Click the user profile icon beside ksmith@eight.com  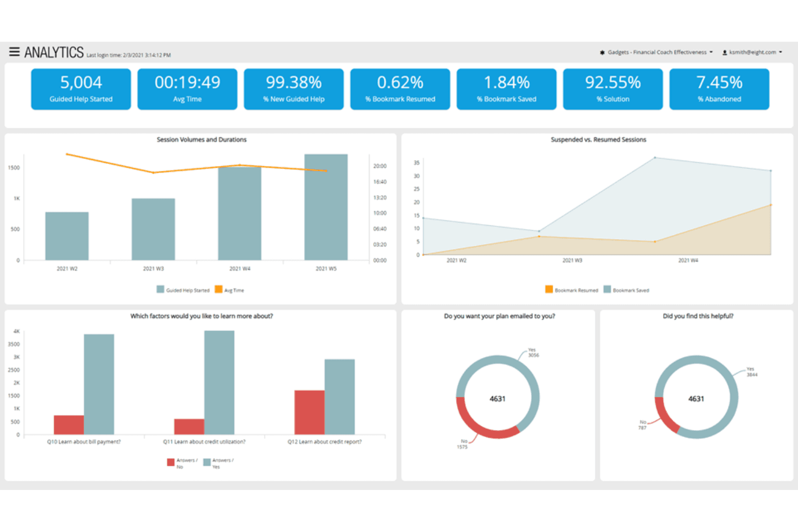tap(725, 52)
